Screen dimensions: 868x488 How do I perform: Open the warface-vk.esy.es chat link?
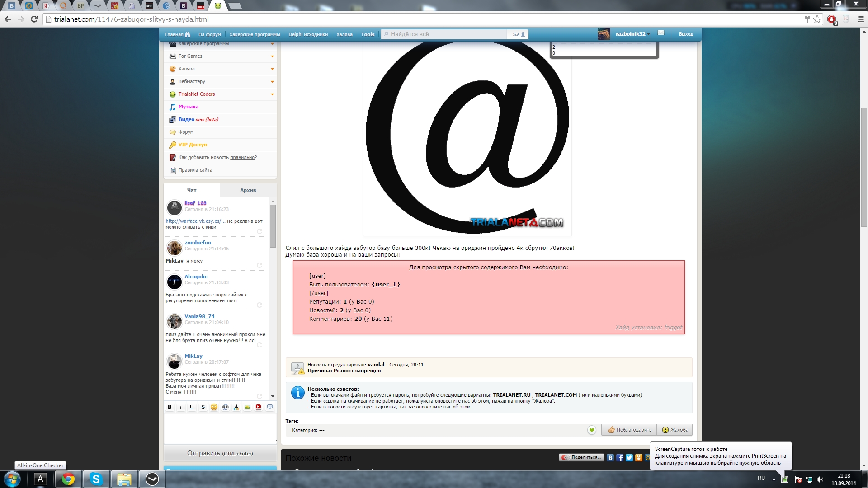pos(195,221)
